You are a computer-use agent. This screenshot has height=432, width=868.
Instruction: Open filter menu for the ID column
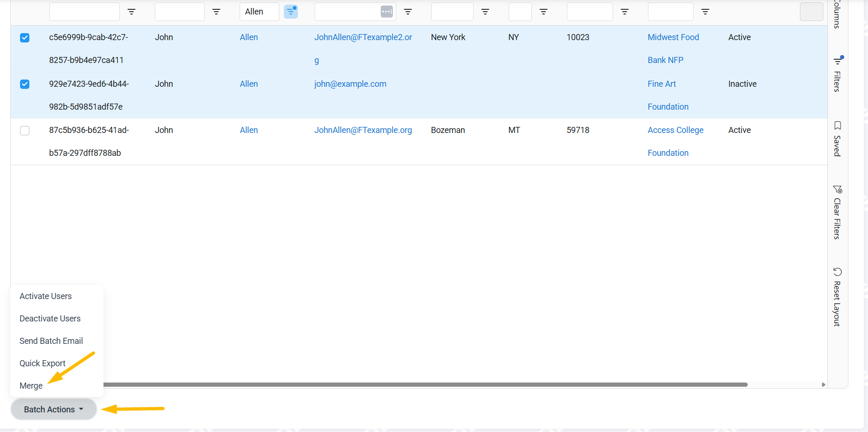(131, 12)
